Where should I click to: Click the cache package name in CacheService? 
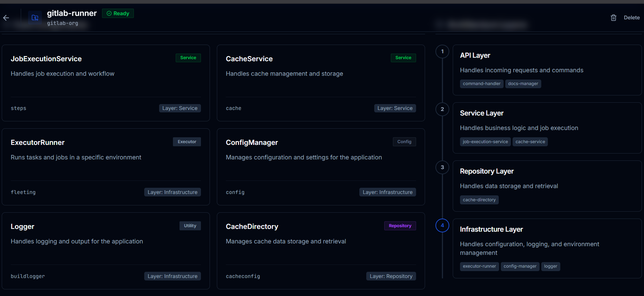233,108
